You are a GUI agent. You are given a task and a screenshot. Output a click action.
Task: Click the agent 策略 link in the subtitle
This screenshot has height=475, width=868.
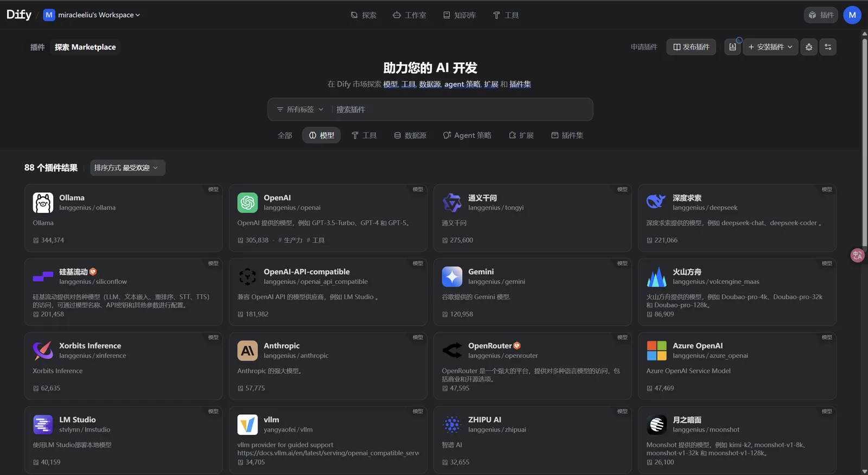point(462,84)
